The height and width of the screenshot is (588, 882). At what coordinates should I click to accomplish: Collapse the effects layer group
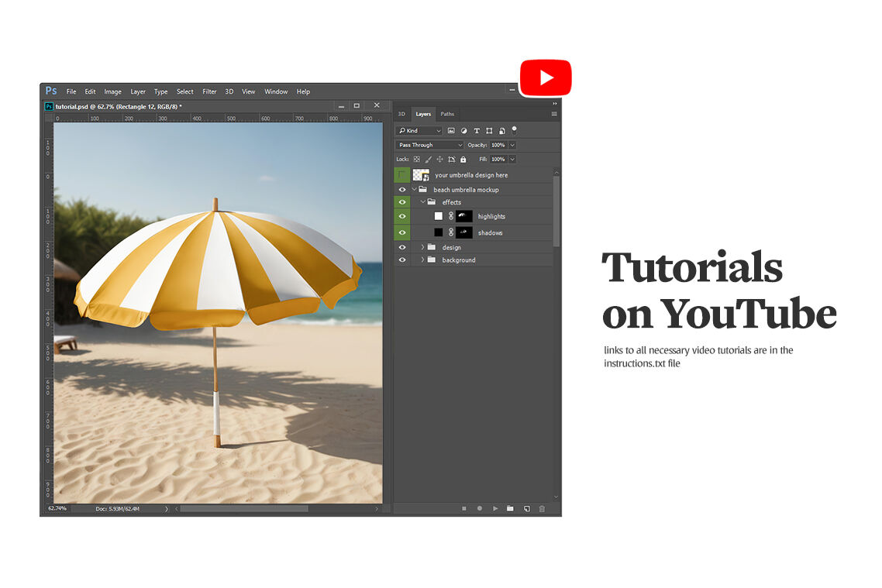422,202
